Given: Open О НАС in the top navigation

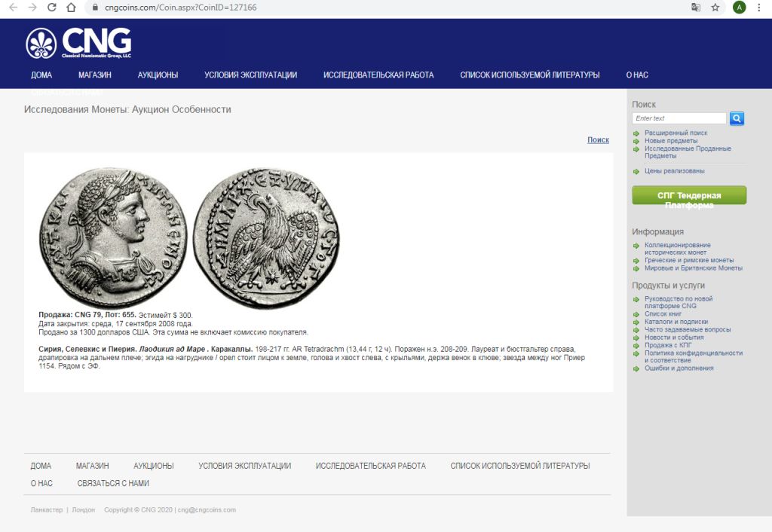Looking at the screenshot, I should point(637,75).
